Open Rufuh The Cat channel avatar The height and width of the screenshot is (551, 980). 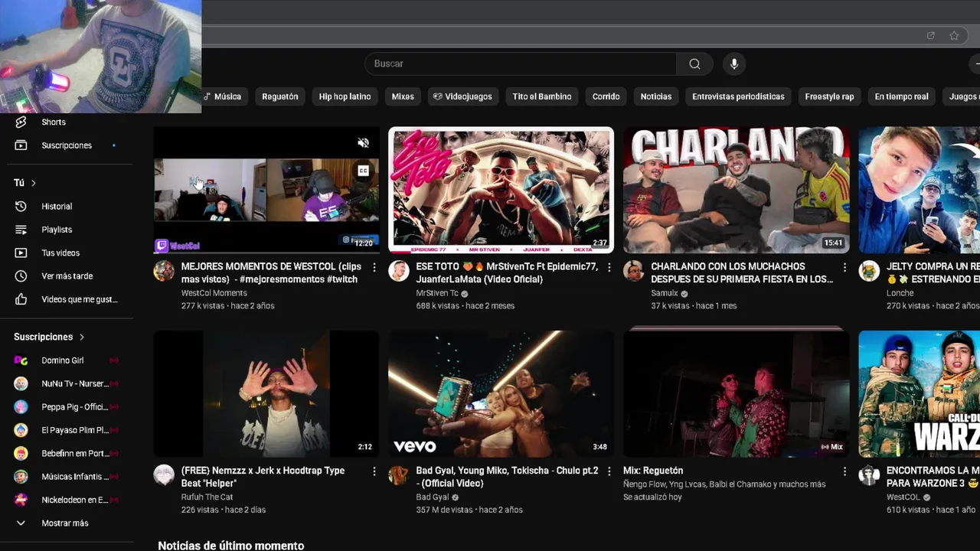click(164, 475)
